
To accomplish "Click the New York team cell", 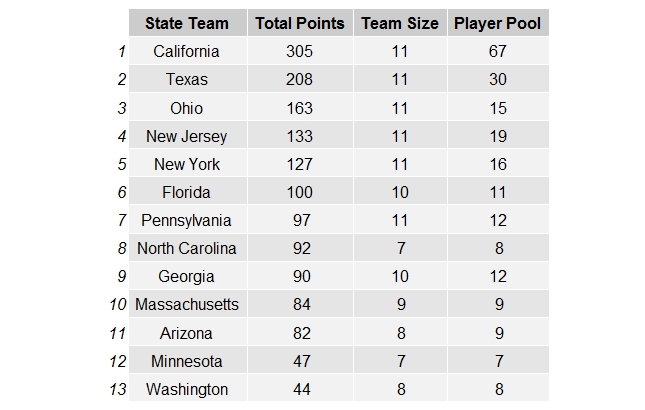I will [x=188, y=164].
